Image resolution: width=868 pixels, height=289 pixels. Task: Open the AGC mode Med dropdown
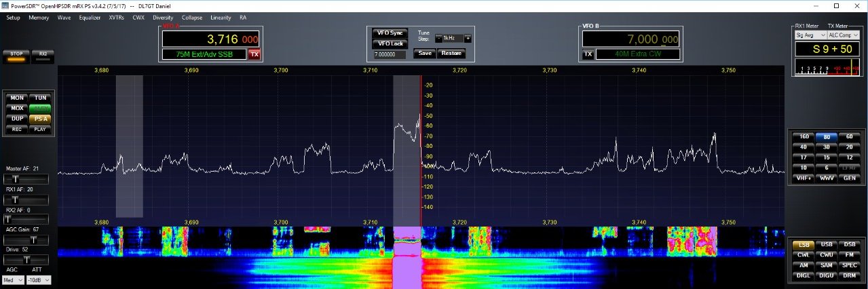[14, 280]
